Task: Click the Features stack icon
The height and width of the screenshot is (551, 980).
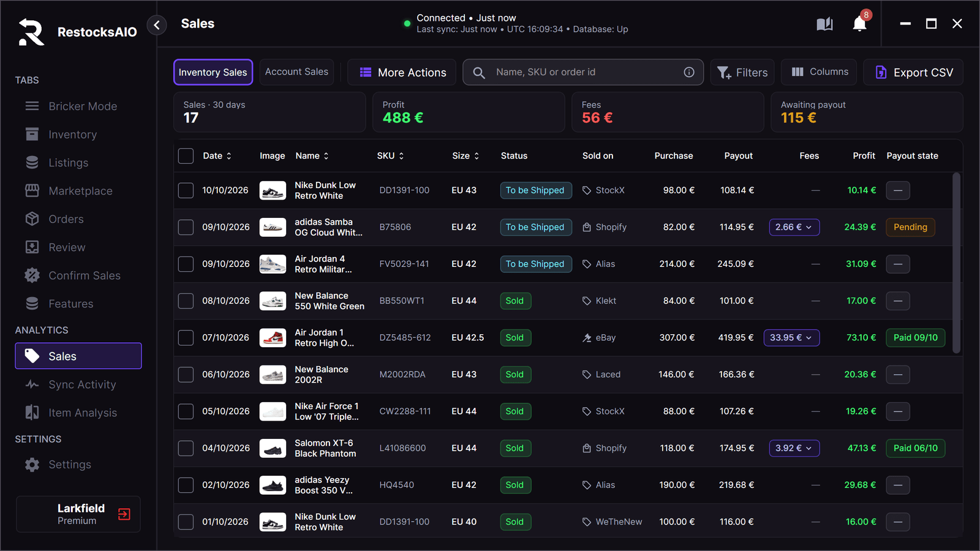Action: pos(32,303)
